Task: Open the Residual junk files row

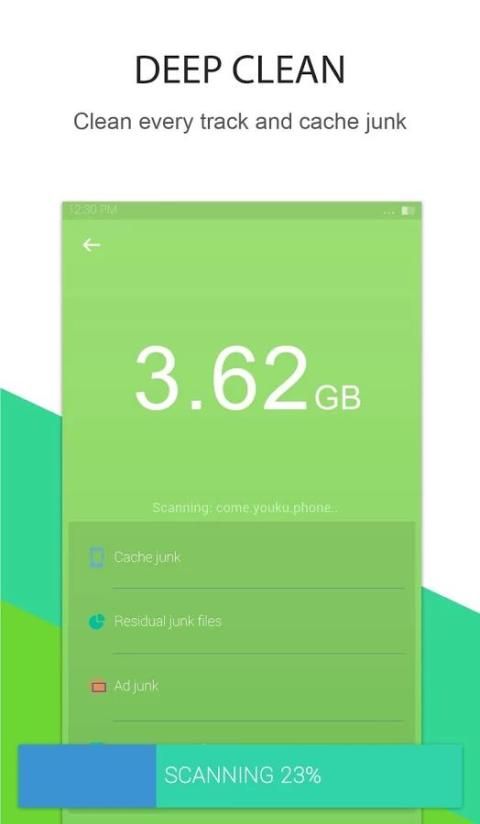Action: [x=242, y=622]
